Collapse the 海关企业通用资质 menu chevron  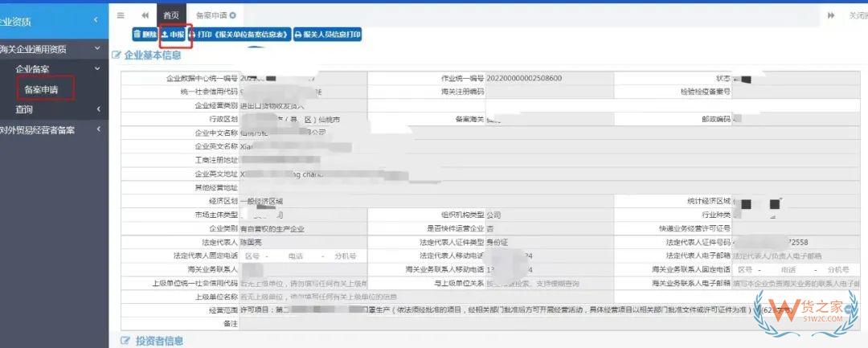pyautogui.click(x=97, y=49)
